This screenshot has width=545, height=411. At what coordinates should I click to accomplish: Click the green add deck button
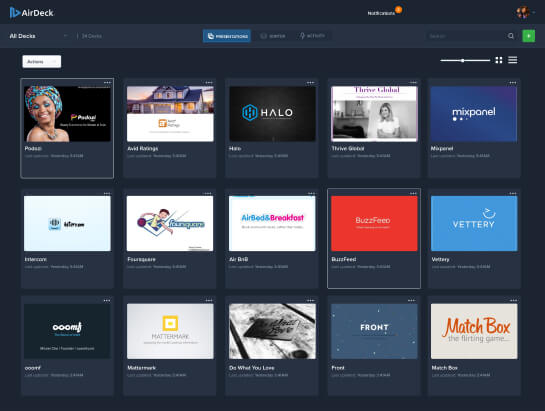529,36
